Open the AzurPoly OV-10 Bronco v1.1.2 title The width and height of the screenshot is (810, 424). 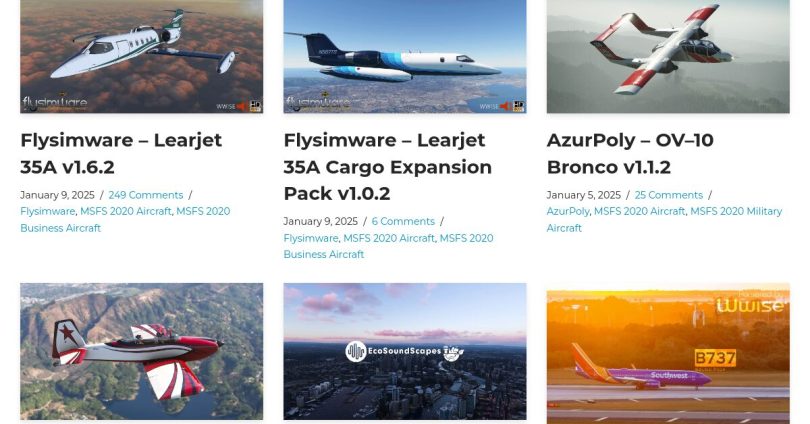click(x=630, y=153)
